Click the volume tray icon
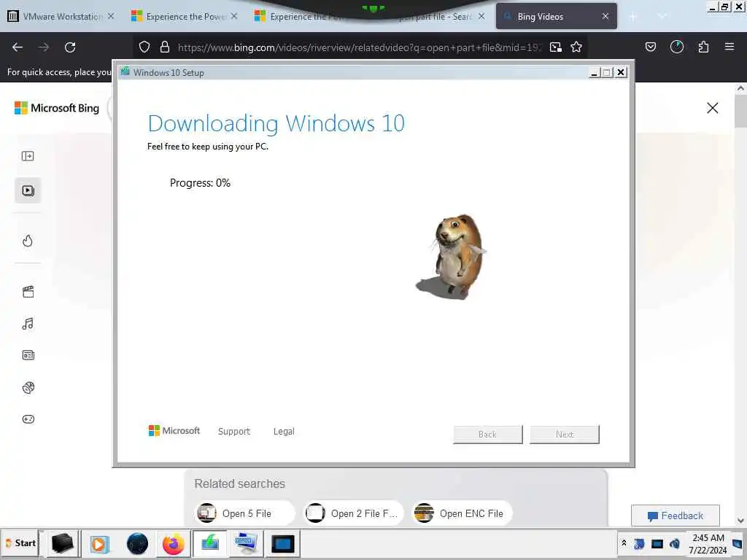The image size is (747, 560). [675, 543]
